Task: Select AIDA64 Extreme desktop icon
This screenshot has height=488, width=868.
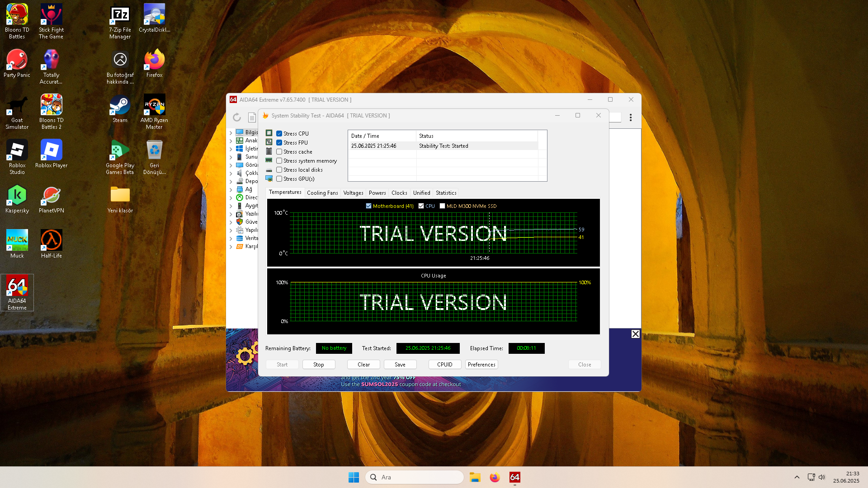Action: pos(17,292)
